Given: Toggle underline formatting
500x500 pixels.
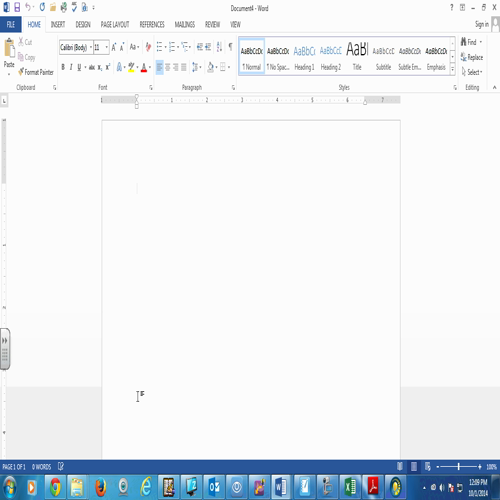Looking at the screenshot, I should 79,67.
